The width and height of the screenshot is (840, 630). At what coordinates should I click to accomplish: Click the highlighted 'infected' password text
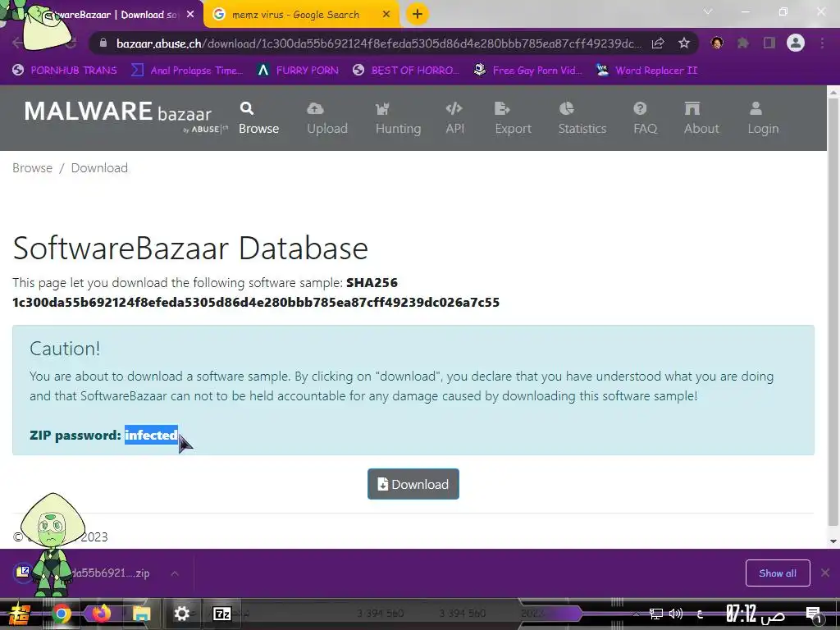(x=151, y=435)
